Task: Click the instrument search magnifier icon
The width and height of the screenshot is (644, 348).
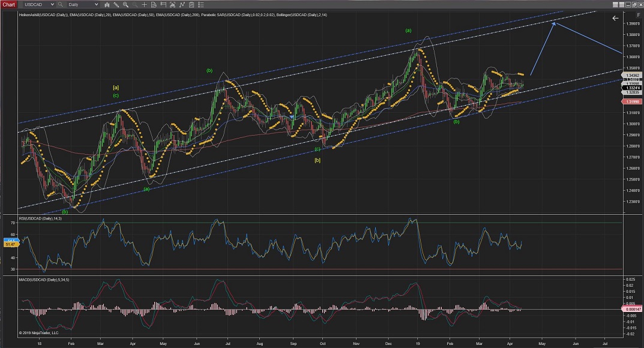Action: (61, 5)
